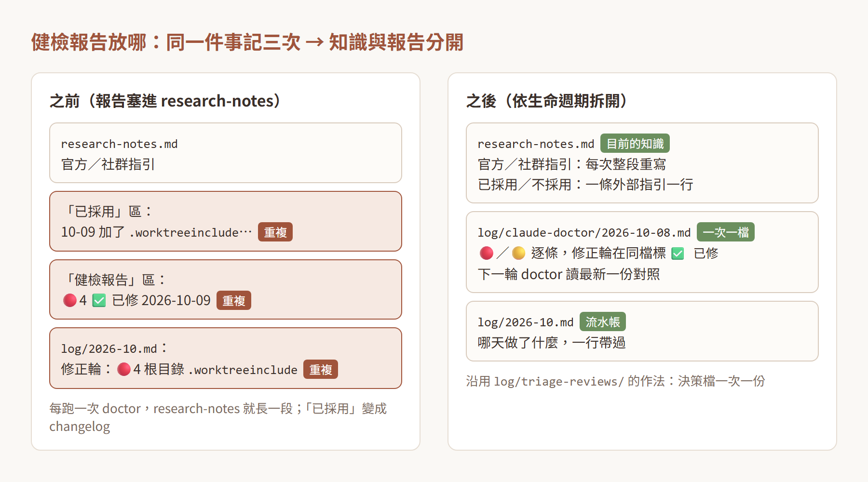868x482 pixels.
Task: Click 'log/claude-doctor/2026-10-08.md'
Action: point(584,232)
